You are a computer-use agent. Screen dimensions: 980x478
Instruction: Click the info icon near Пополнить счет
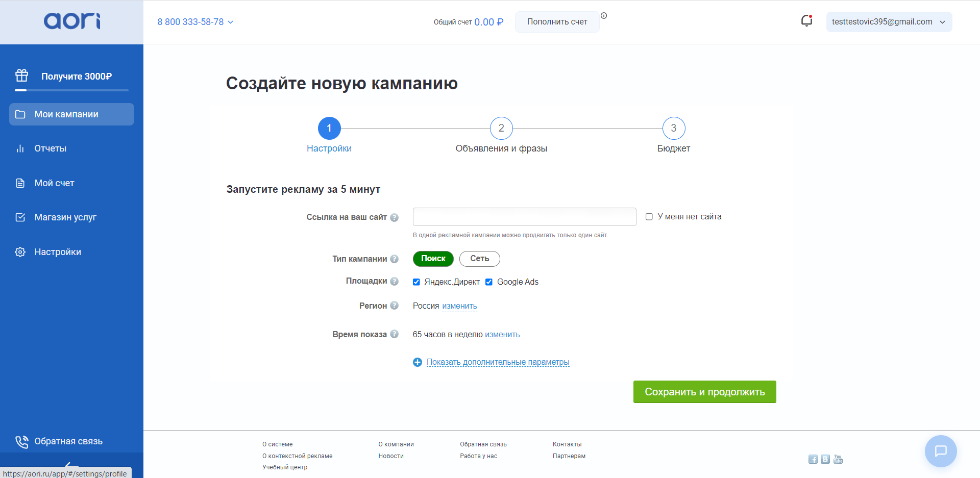tap(604, 16)
